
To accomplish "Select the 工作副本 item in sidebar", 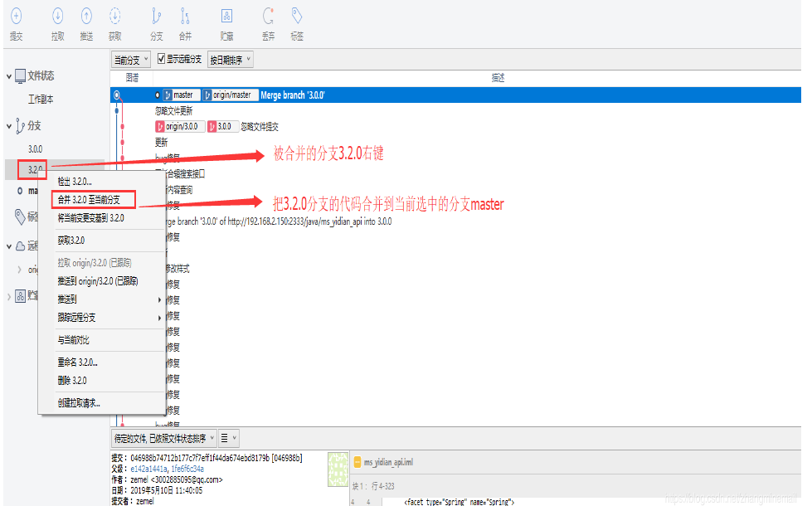I will 41,100.
